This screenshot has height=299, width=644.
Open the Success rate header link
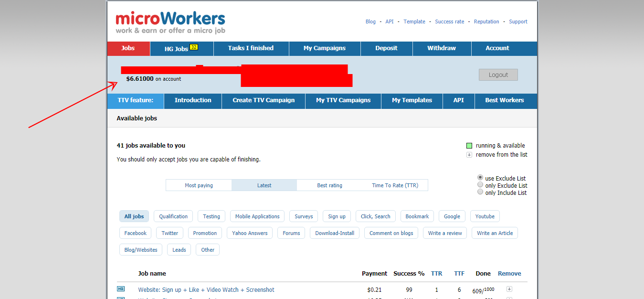click(450, 21)
